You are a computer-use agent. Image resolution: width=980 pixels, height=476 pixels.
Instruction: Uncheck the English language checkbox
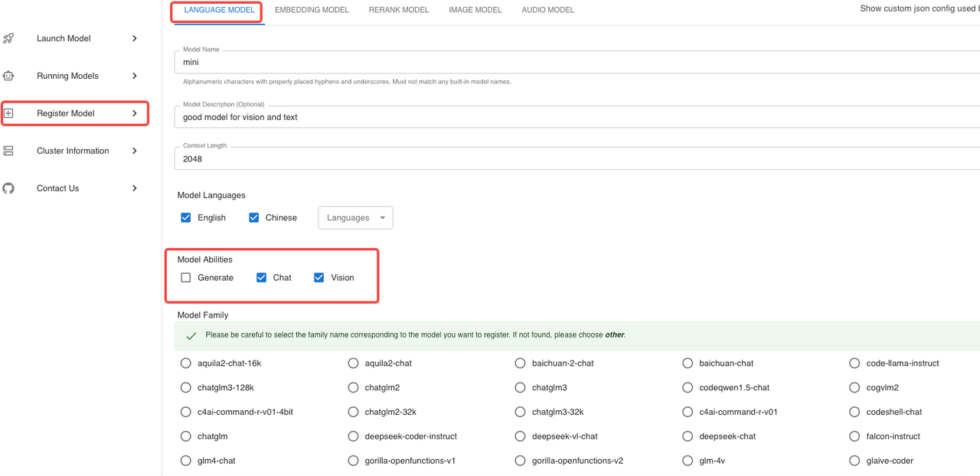tap(186, 217)
